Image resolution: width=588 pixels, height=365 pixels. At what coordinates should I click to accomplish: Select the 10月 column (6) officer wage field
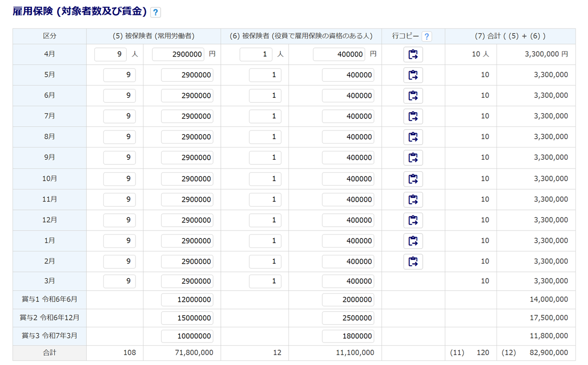point(348,179)
